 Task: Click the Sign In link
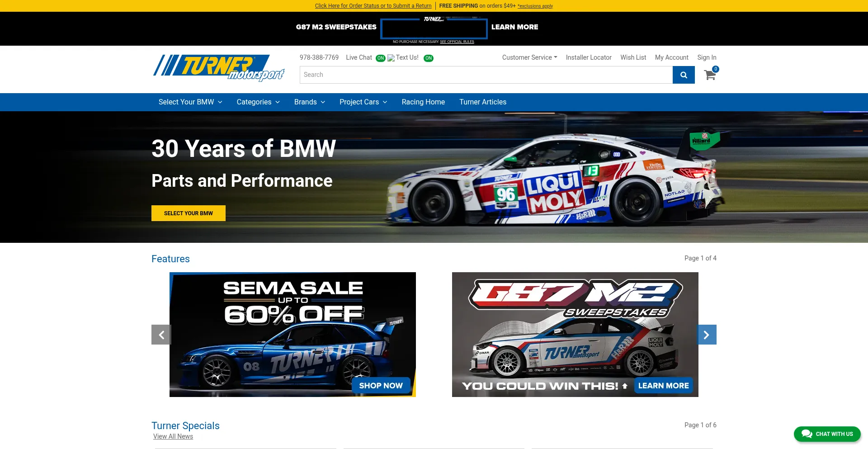tap(707, 57)
